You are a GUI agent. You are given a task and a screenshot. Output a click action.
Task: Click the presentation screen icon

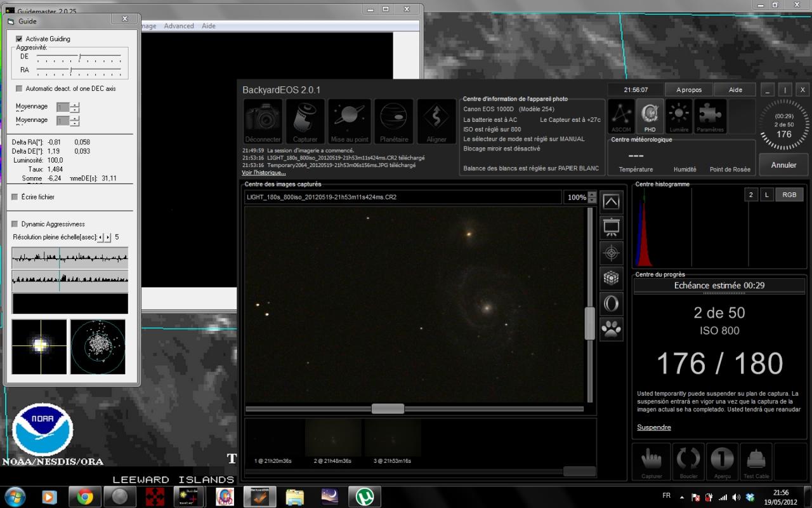point(612,227)
